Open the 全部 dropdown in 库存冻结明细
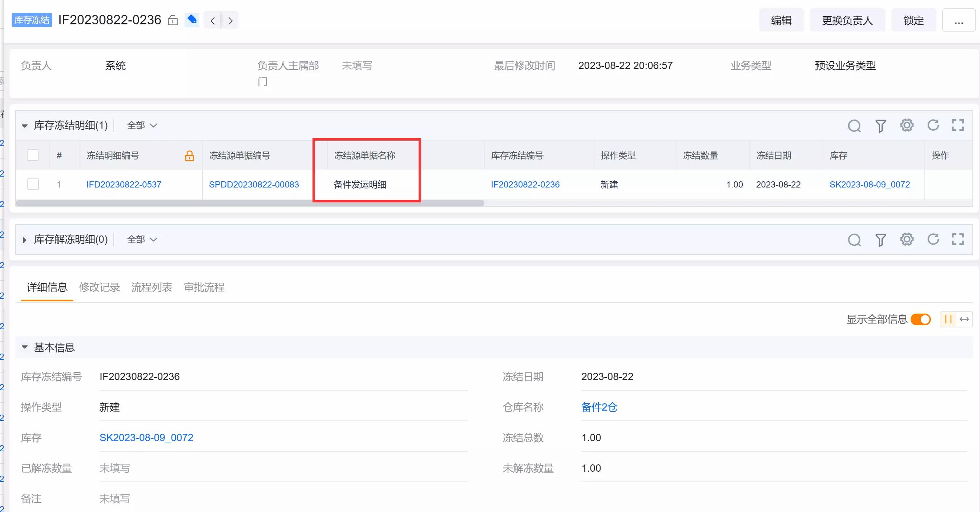The image size is (980, 512). 142,125
